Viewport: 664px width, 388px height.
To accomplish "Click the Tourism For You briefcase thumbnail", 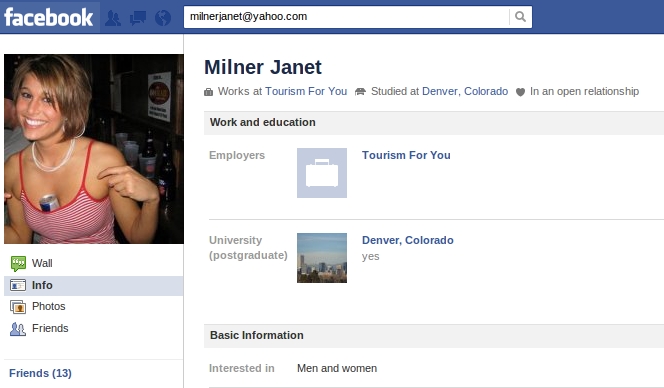I will [x=322, y=173].
